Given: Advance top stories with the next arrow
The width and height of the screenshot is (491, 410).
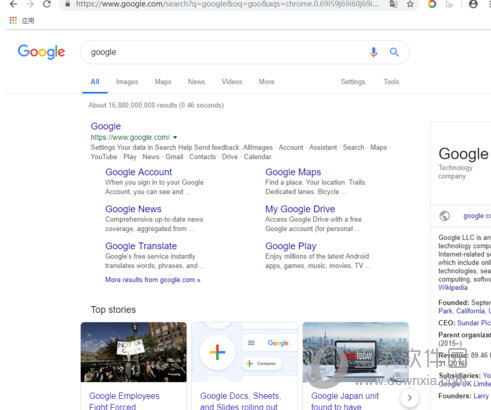Looking at the screenshot, I should pos(410,397).
